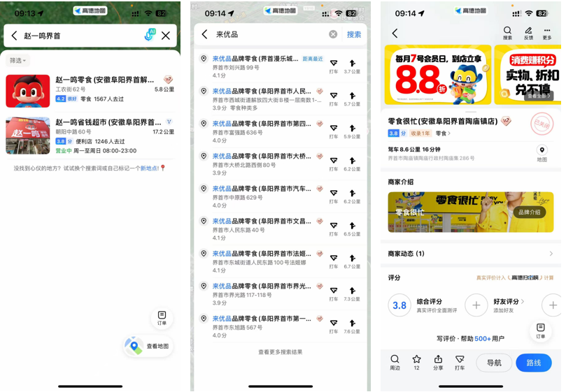Tap route arrow showing 3.7公里
The height and width of the screenshot is (392, 566).
click(x=352, y=66)
